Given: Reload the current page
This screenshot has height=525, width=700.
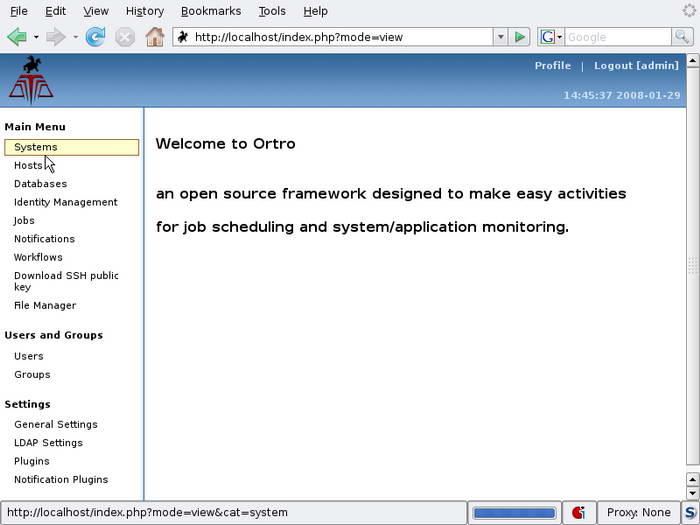Looking at the screenshot, I should 96,37.
